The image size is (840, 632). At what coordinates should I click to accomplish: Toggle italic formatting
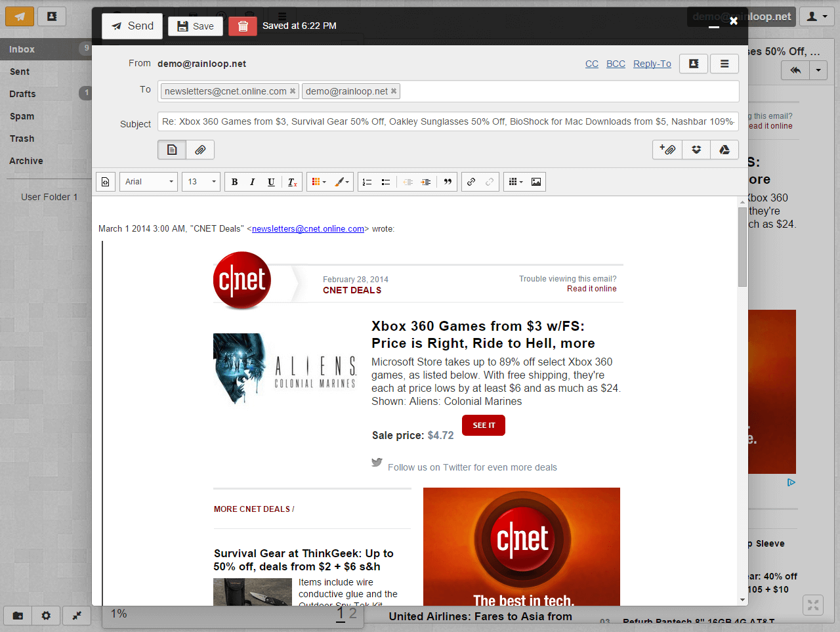[x=253, y=182]
